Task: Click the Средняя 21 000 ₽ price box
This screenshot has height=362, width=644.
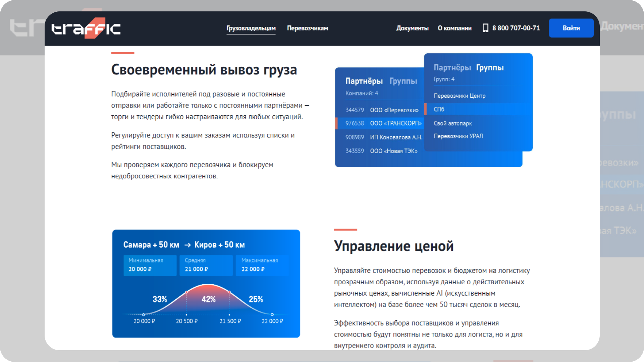Action: tap(206, 265)
